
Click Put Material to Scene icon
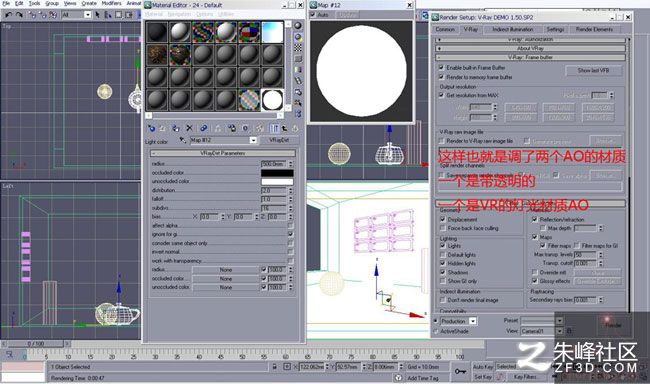[162, 128]
